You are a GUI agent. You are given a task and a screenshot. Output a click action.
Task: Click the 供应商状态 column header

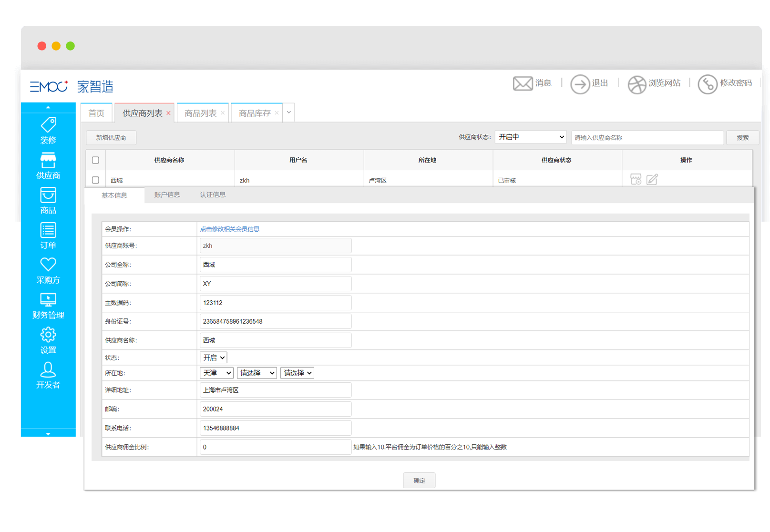coord(556,160)
